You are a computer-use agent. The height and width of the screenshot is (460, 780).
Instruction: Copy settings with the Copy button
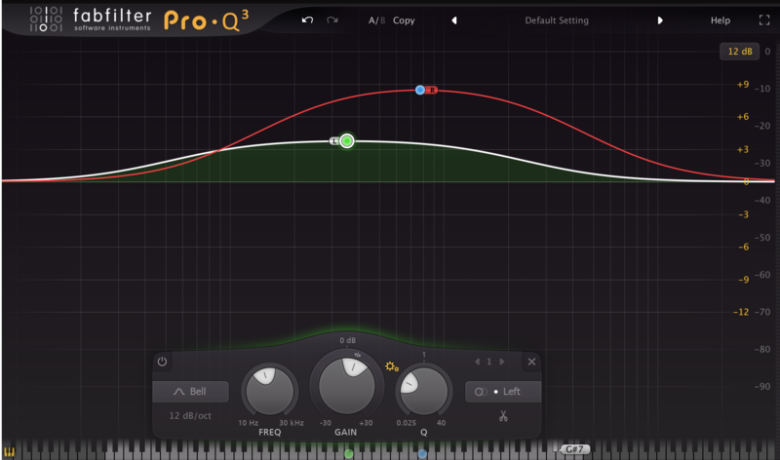(x=403, y=20)
